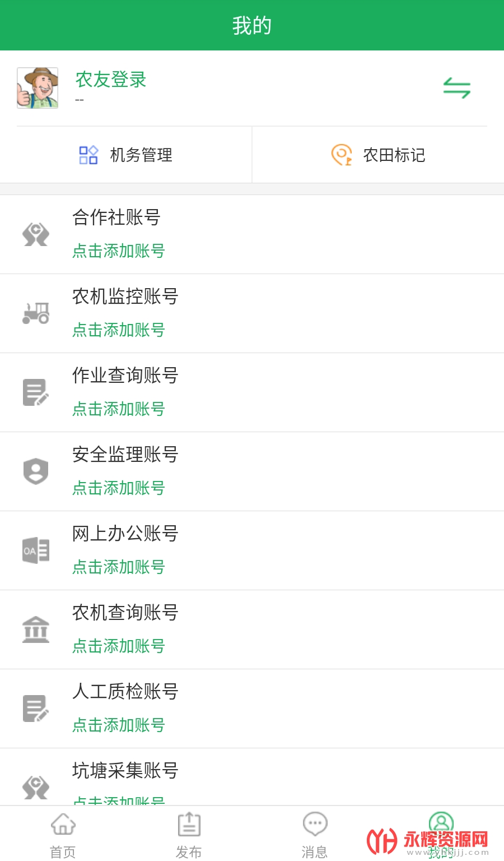Click the shield icon for 安全监理账号
This screenshot has width=504, height=861.
click(36, 471)
